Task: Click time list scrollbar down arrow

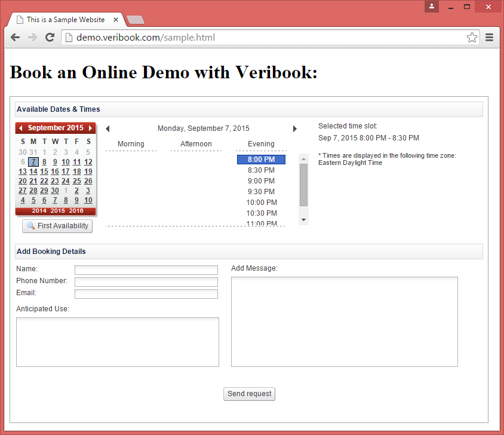Action: coord(303,220)
